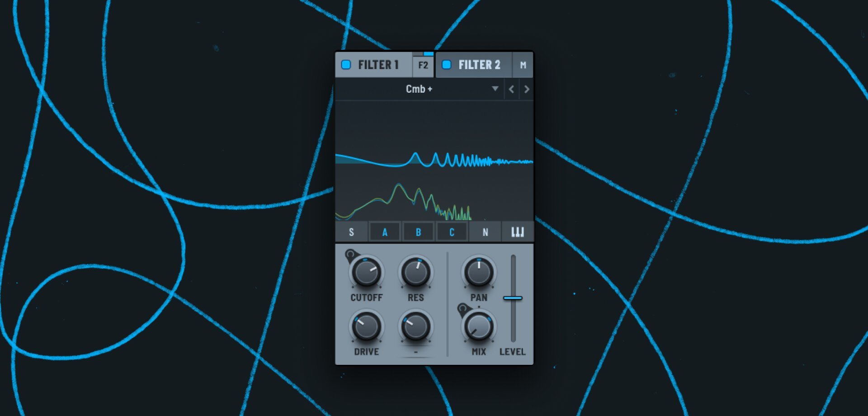Click the unlabeled dash knob
The image size is (868, 416).
point(415,326)
